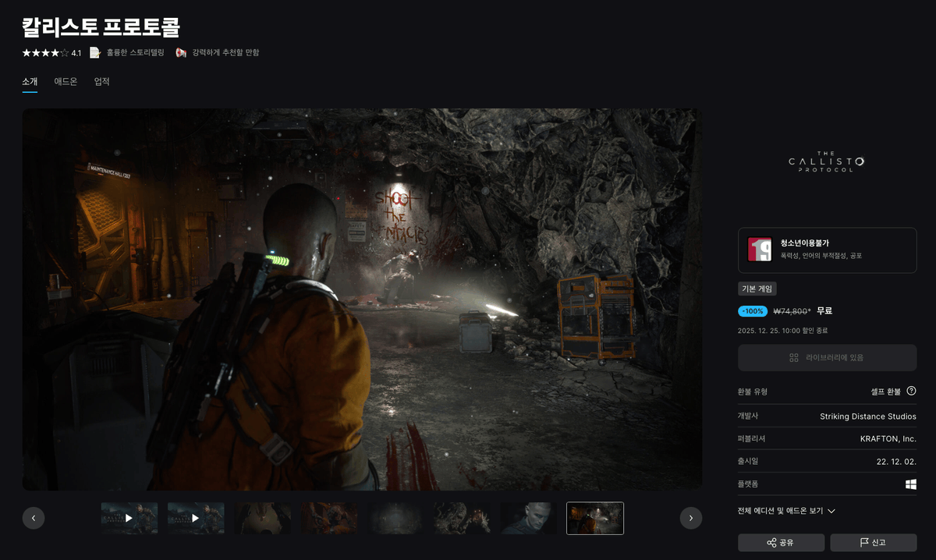Click the star rating 4.1
Image resolution: width=936 pixels, height=560 pixels.
[x=51, y=53]
